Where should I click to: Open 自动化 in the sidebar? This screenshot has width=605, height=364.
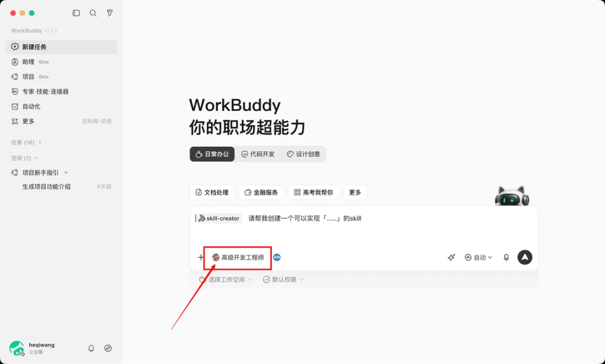[62, 106]
